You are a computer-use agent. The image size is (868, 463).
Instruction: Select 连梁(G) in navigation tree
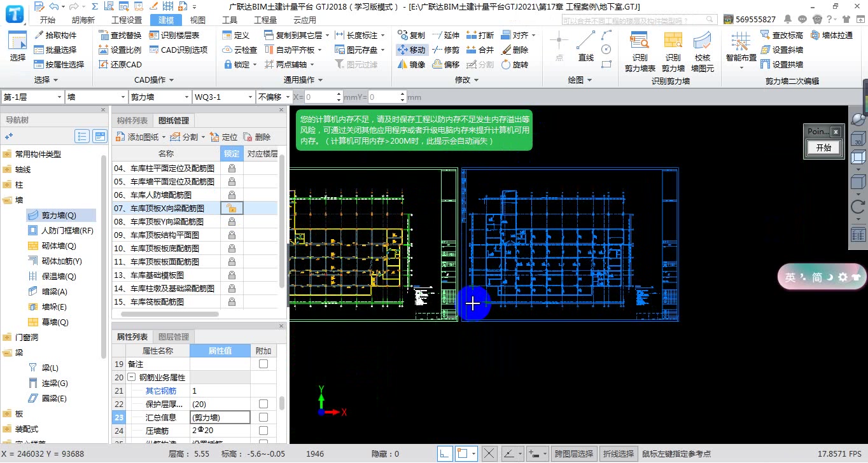click(48, 384)
